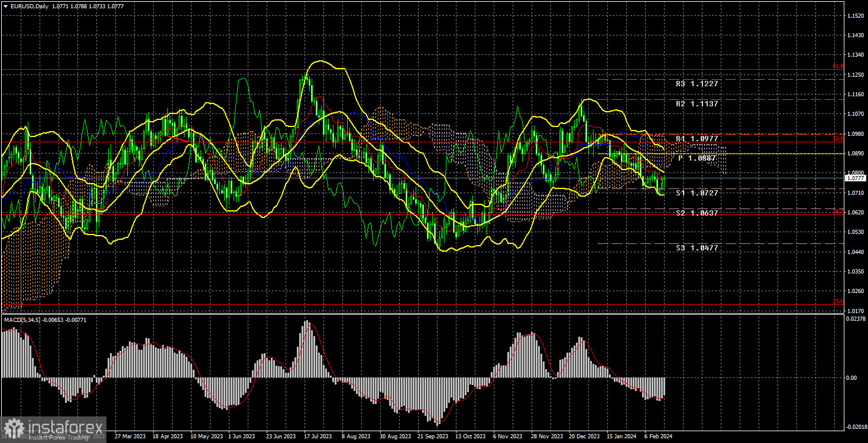
Task: Click the 23 Jun 2023 date label
Action: pos(281,437)
